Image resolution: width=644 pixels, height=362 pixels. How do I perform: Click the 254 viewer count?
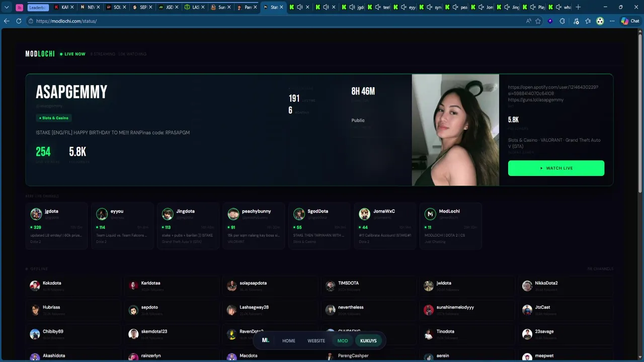click(x=43, y=151)
